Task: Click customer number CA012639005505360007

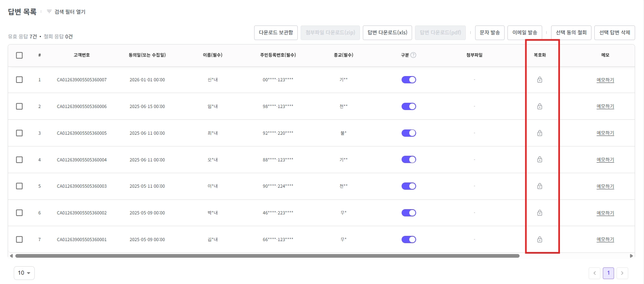Action: [82, 80]
